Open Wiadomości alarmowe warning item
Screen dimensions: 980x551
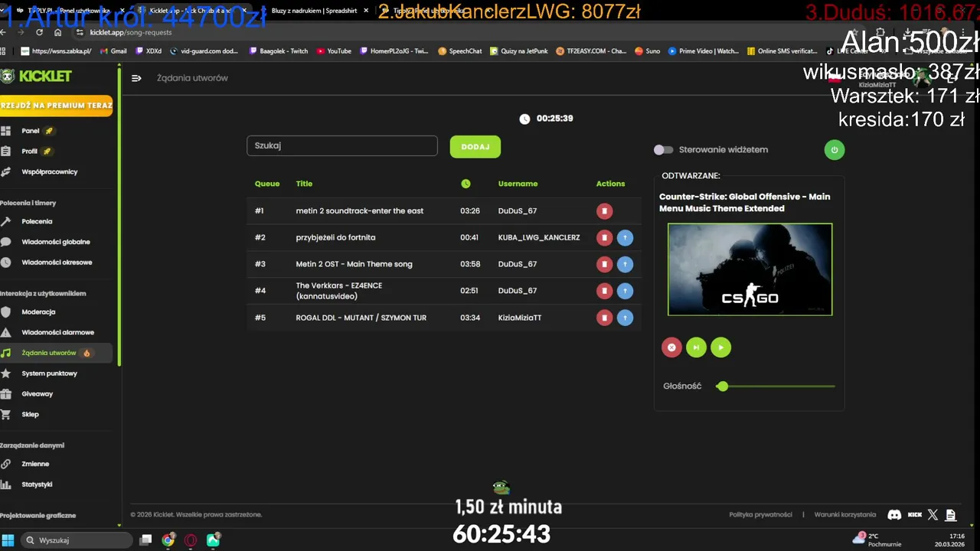coord(57,333)
